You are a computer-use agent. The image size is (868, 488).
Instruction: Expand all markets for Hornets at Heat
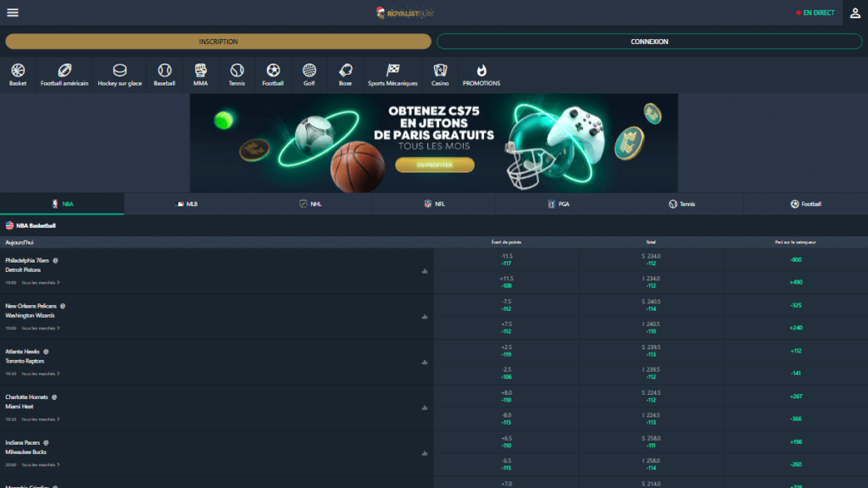tap(41, 419)
